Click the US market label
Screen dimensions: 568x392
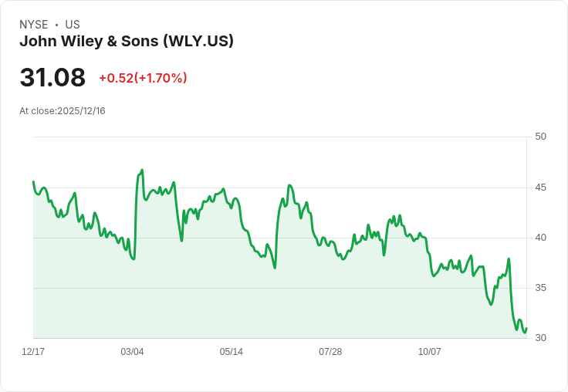(x=73, y=25)
